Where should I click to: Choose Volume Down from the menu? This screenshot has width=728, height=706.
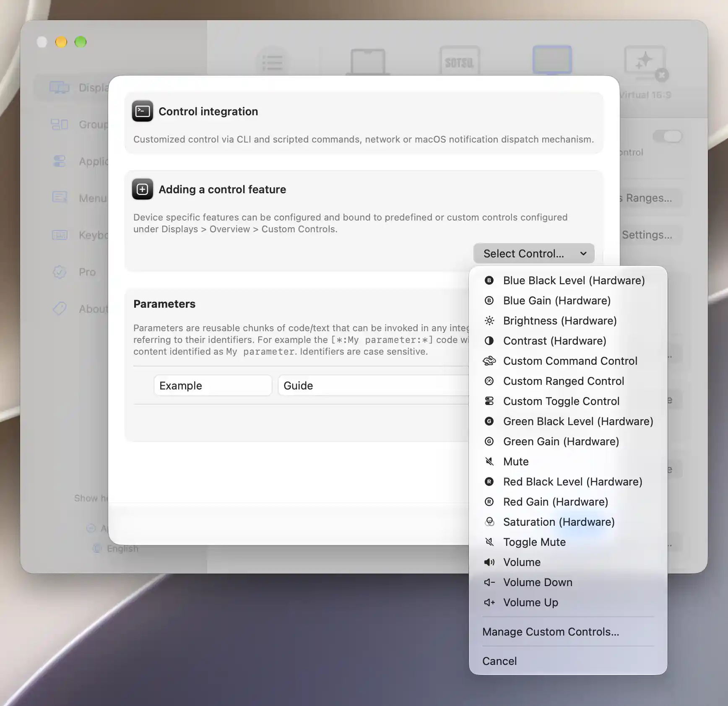point(568,582)
